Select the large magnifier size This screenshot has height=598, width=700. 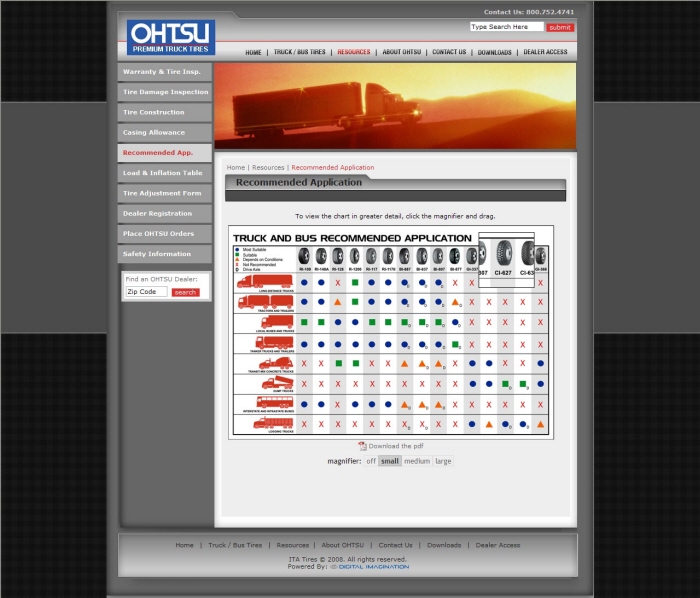point(443,461)
